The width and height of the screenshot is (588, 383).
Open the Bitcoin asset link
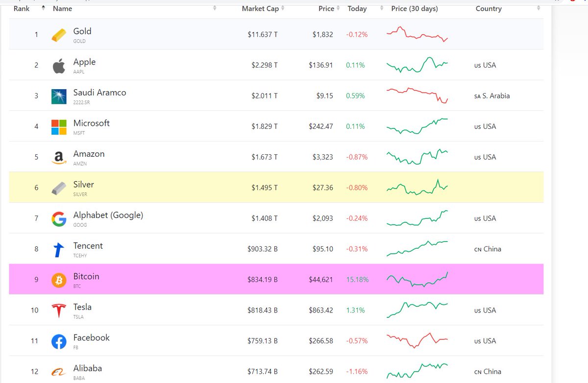tap(86, 277)
